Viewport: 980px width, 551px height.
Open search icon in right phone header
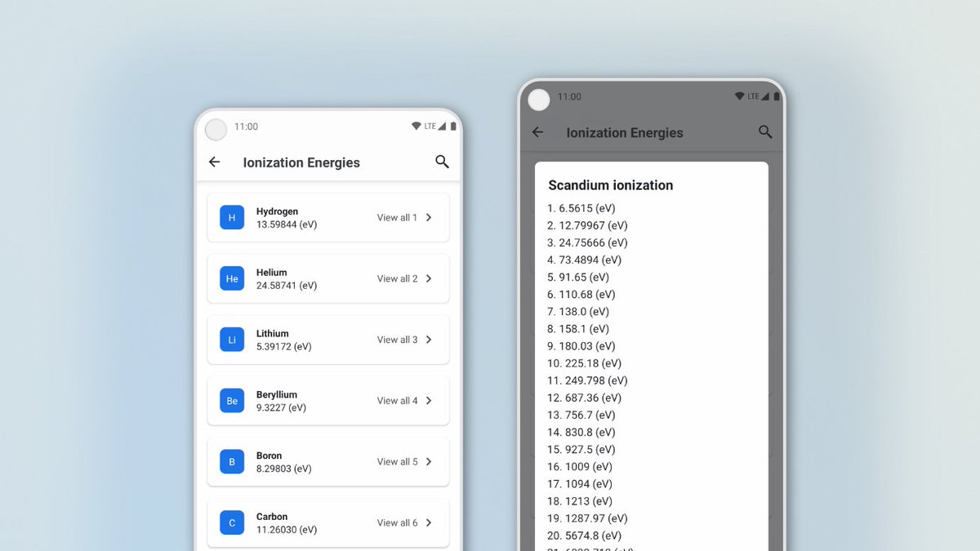pyautogui.click(x=765, y=131)
